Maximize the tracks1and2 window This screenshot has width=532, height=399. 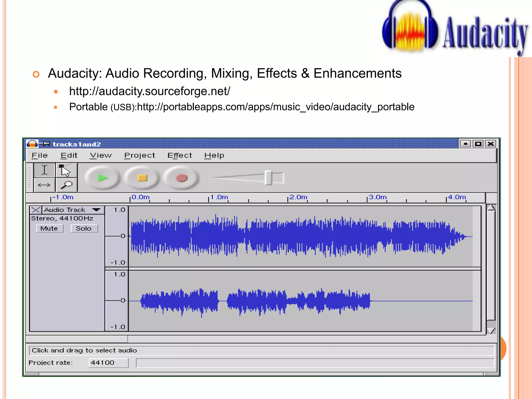tap(478, 144)
